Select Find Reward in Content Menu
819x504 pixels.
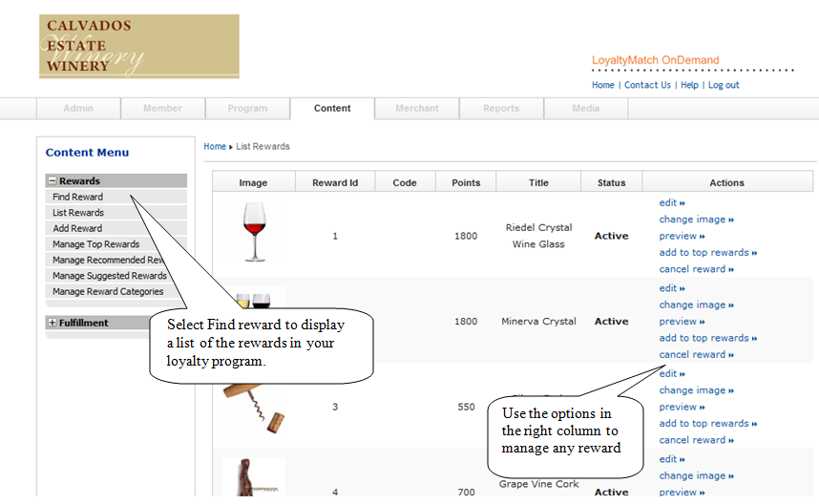pos(77,197)
